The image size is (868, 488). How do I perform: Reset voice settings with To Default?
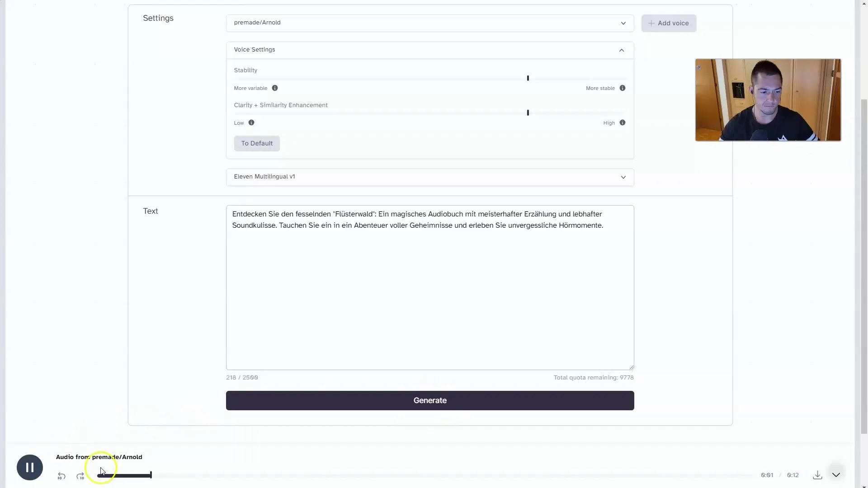(257, 143)
